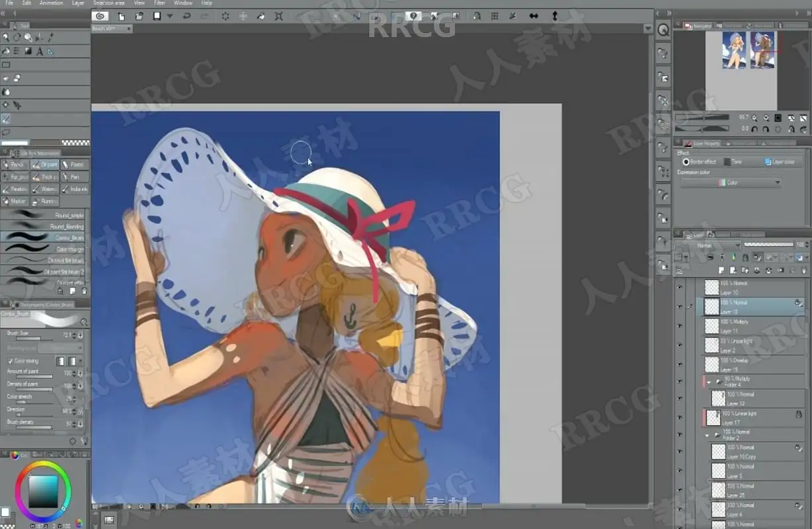Click the Scale/Rotate transform icon
The width and height of the screenshot is (812, 529).
point(278,16)
